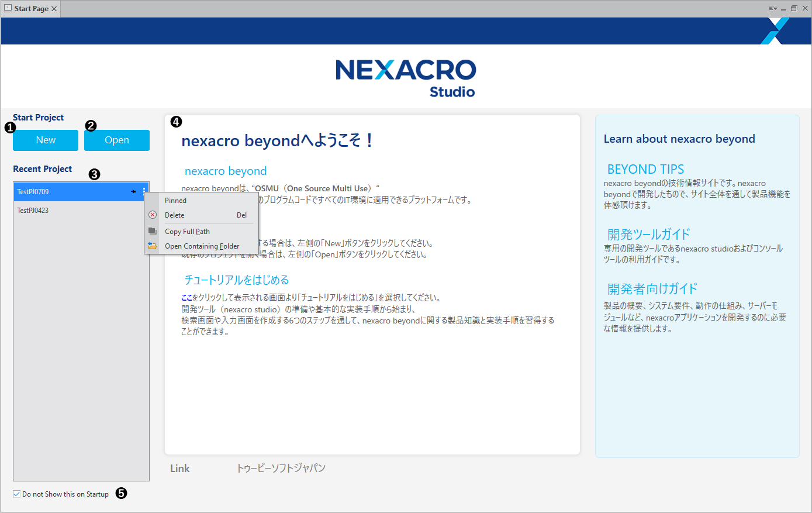Open the BEYOND TIPS link
This screenshot has height=513, width=812.
pos(645,169)
